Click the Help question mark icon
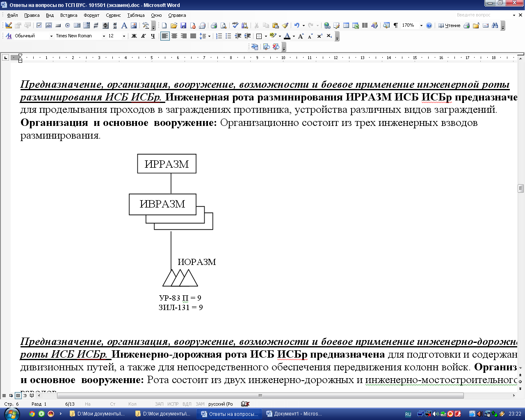The image size is (525, 420). [x=429, y=25]
